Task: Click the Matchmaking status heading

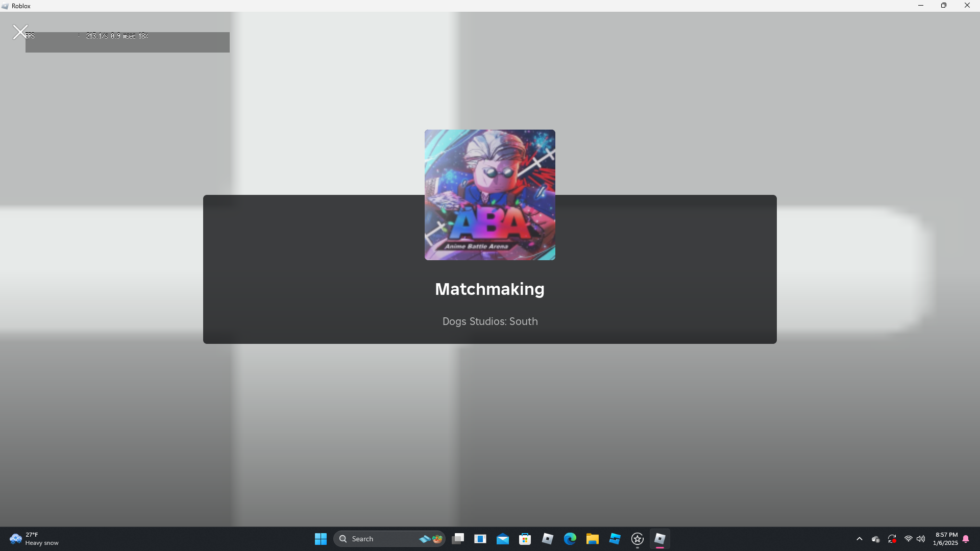Action: click(x=489, y=289)
